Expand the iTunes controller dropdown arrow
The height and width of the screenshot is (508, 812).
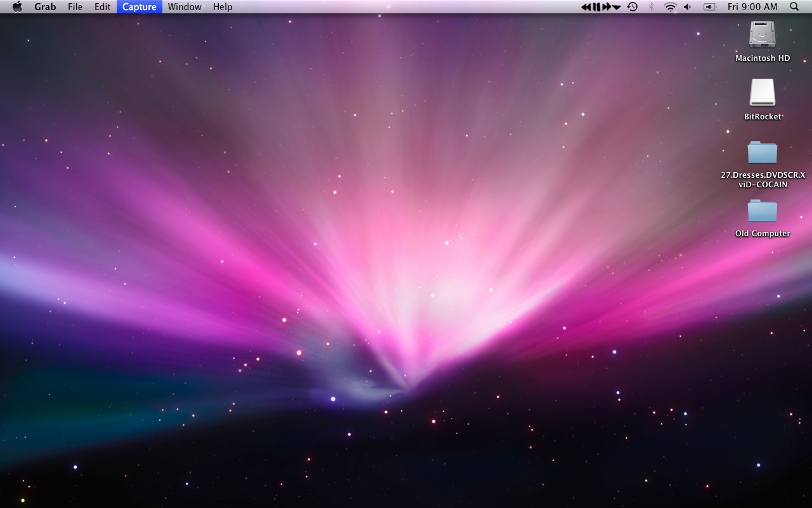click(615, 7)
